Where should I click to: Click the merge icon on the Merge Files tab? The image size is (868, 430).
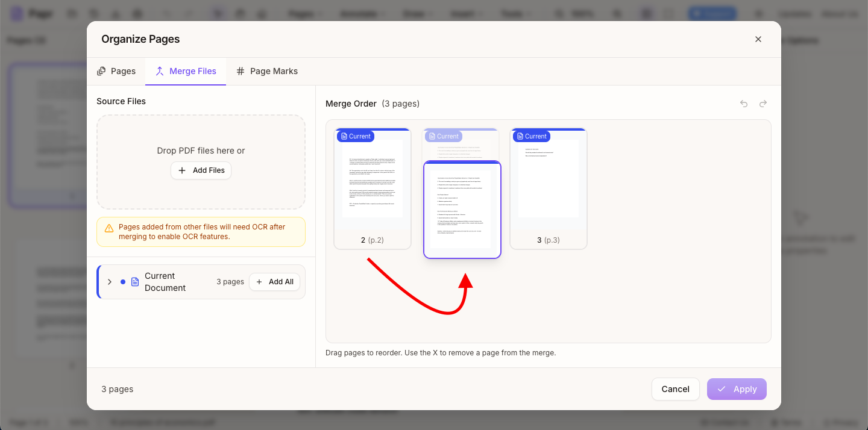159,70
